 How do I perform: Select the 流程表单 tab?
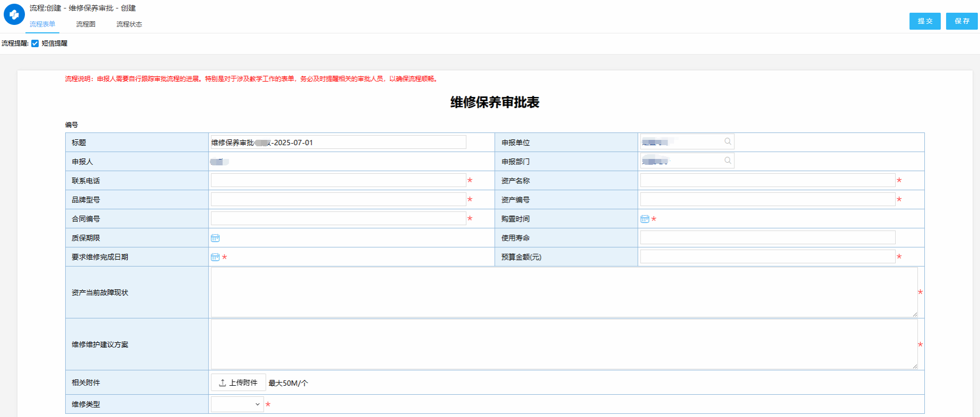42,24
